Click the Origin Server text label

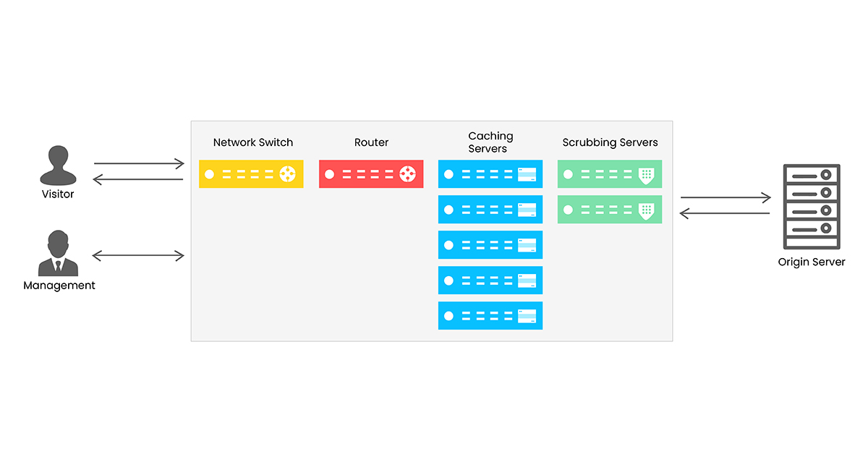tap(812, 262)
